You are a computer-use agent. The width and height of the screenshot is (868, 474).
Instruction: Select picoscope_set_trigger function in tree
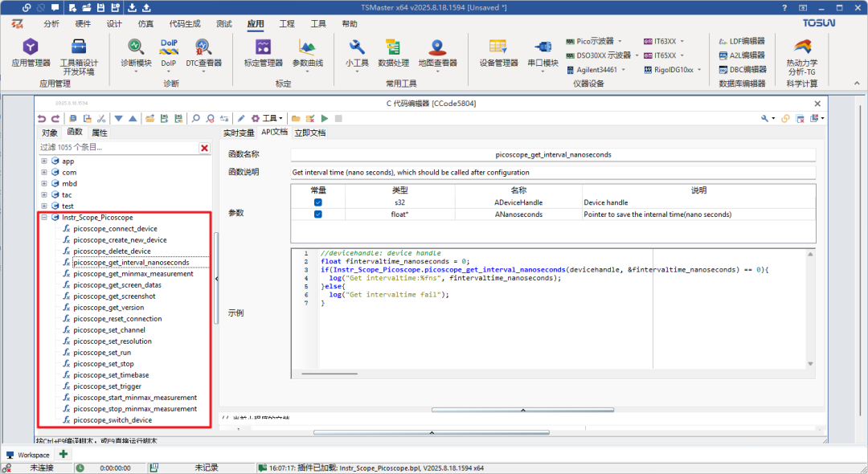(x=107, y=386)
